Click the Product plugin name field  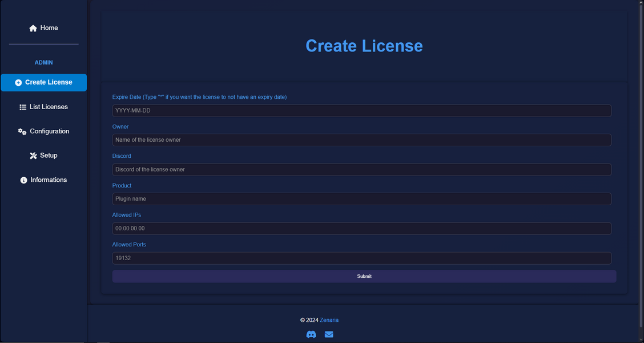coord(361,199)
